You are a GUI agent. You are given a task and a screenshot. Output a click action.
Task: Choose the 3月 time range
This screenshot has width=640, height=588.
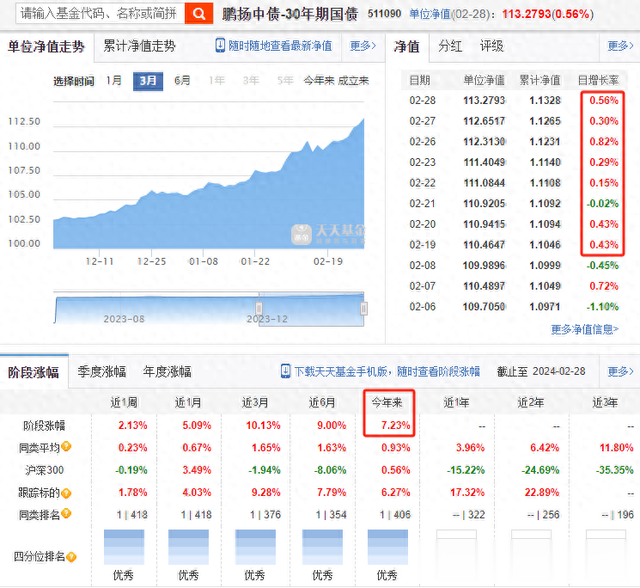[148, 81]
